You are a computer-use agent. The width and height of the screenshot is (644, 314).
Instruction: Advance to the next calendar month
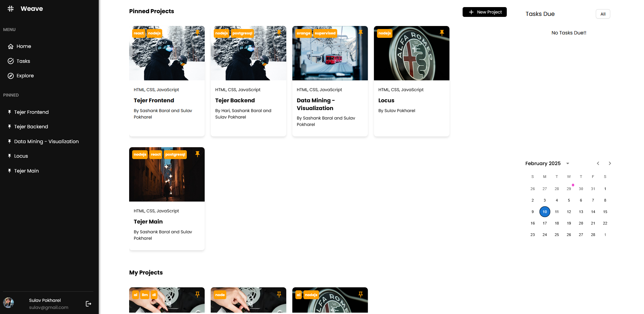click(610, 163)
